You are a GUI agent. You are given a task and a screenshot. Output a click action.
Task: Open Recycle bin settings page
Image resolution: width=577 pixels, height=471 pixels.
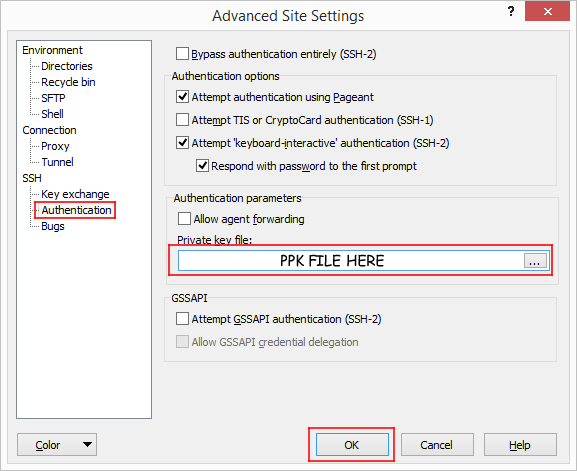click(x=68, y=82)
